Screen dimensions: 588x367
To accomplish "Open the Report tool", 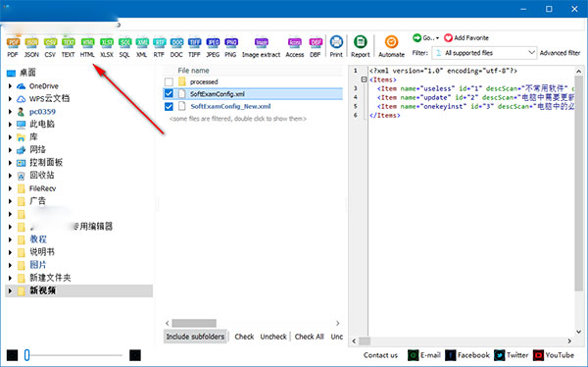I will click(x=361, y=46).
